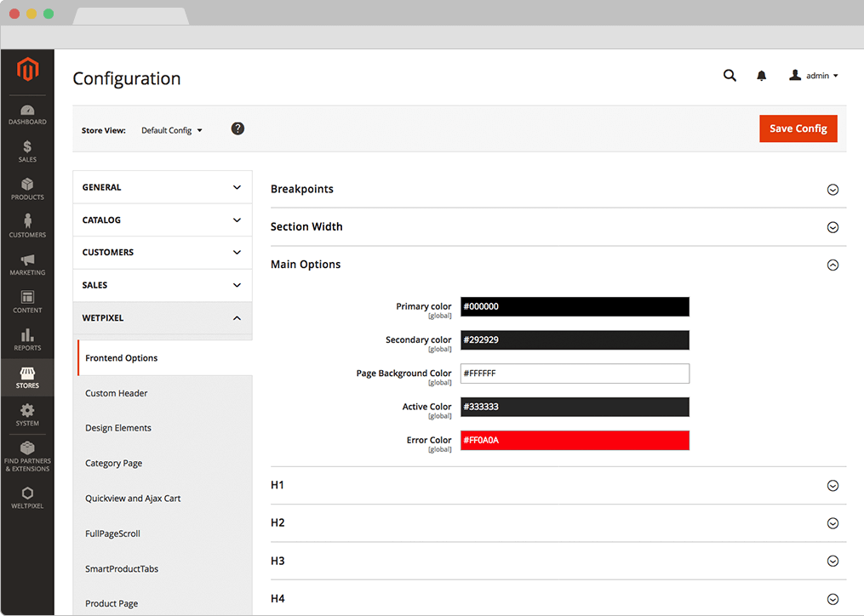Open notifications bell icon
Viewport: 864px width, 616px height.
coord(761,76)
